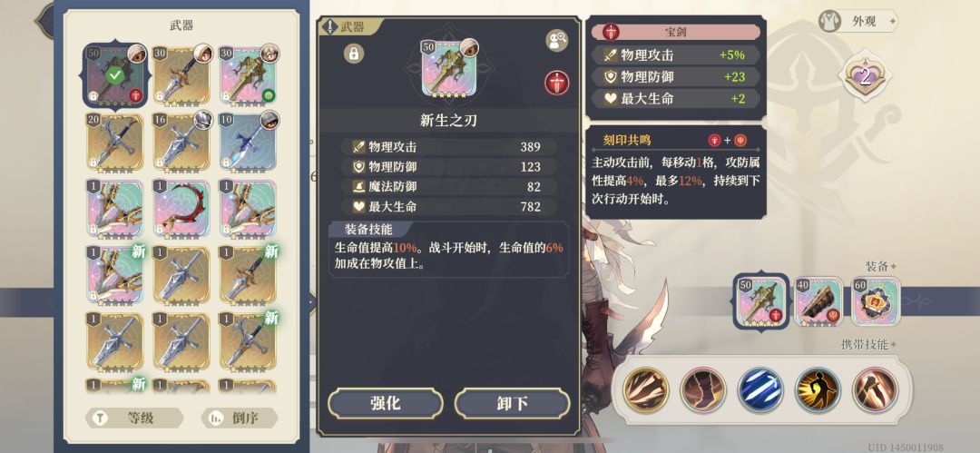Click 卸下 to unequip the weapon
Viewport: 980px width, 453px height.
[x=512, y=404]
